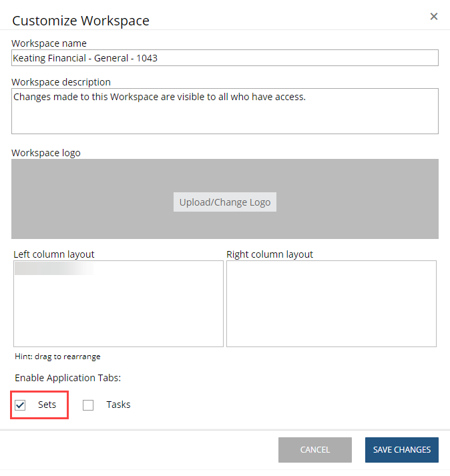Click the "Right column layout" heading
This screenshot has width=450, height=476.
[270, 254]
